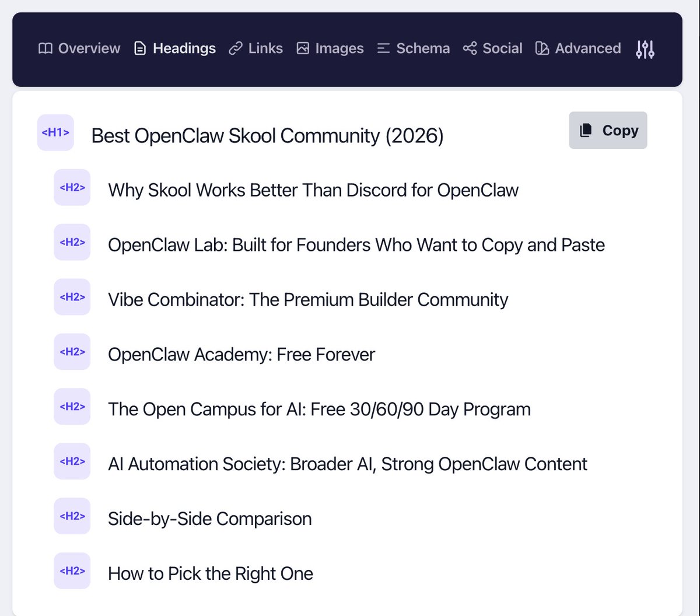Click the H2 badge beside Why Skool Works Better

click(x=72, y=187)
